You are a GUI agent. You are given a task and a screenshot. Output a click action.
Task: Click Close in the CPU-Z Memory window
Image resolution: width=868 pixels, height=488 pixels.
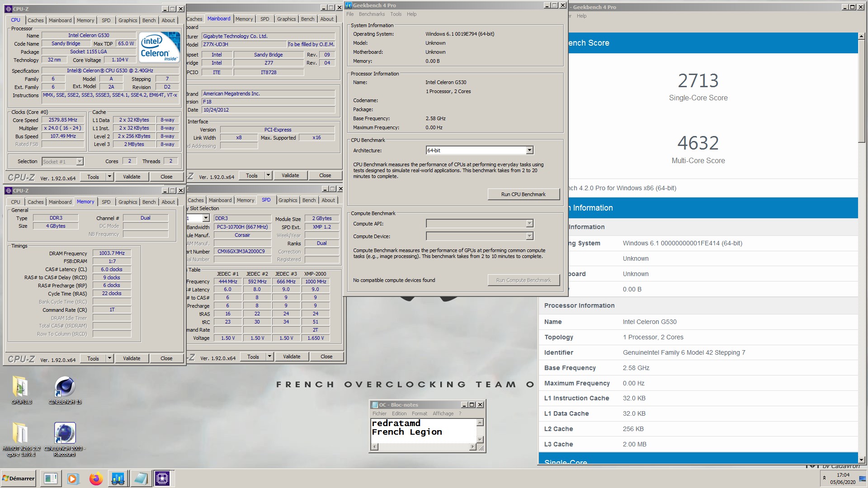click(x=166, y=358)
